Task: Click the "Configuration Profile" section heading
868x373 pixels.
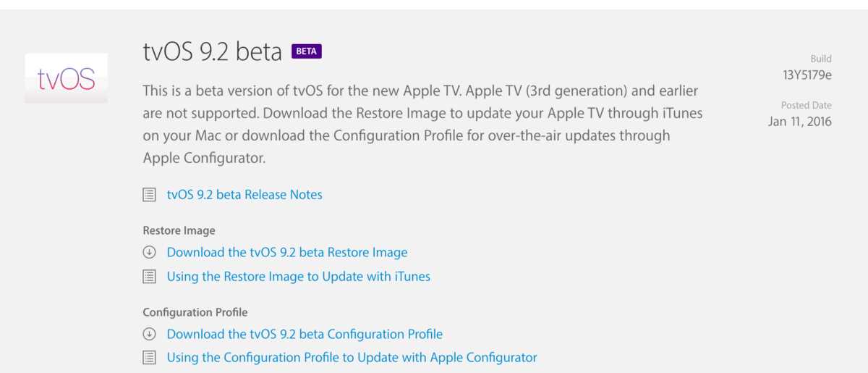Action: click(x=195, y=312)
